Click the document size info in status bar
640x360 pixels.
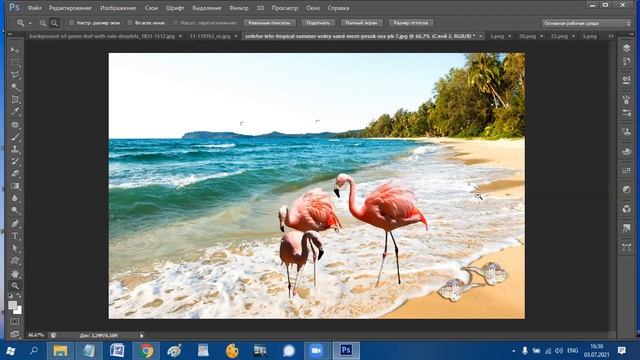point(99,335)
